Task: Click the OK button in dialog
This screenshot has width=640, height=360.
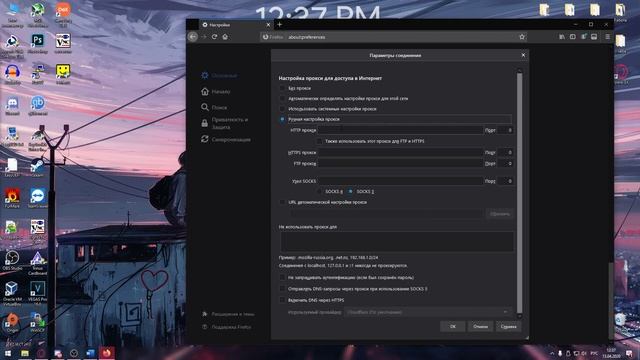Action: pos(453,327)
